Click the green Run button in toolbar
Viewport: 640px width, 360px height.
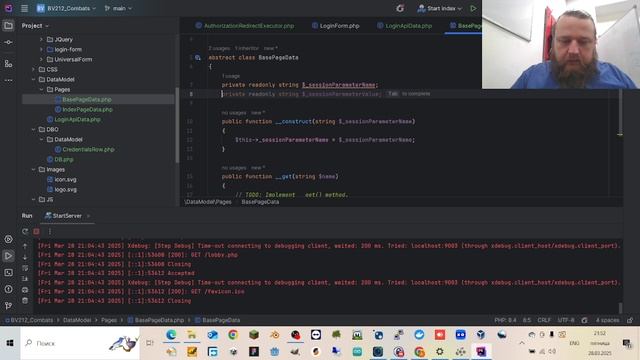click(473, 8)
